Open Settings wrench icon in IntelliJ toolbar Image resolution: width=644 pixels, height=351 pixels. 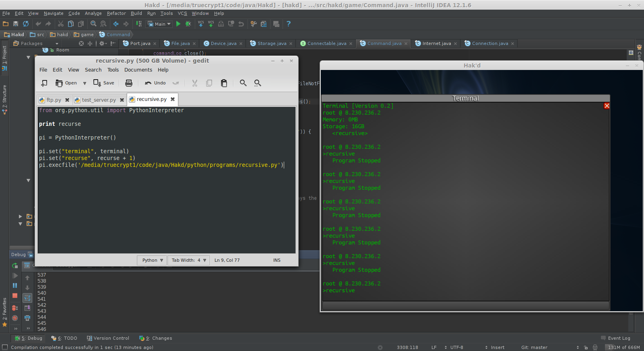254,24
